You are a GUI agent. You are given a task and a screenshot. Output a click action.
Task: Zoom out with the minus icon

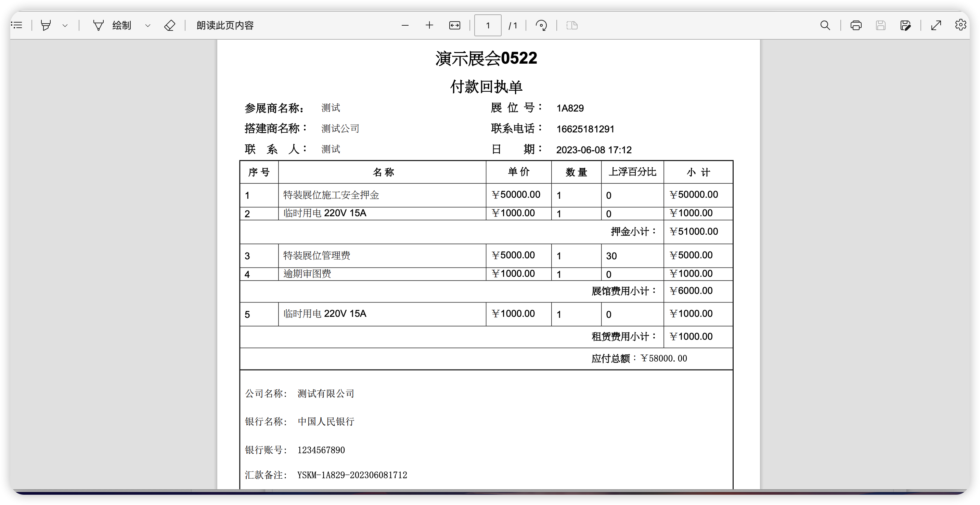pos(405,25)
